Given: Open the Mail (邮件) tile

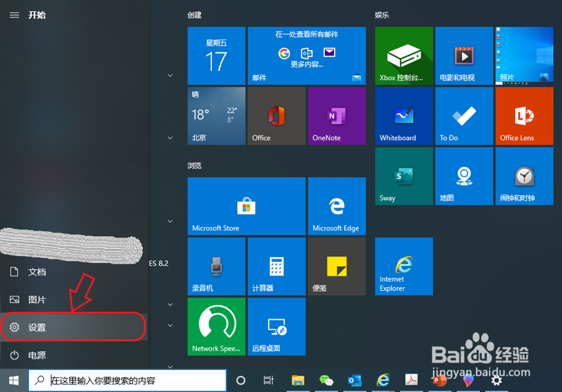Looking at the screenshot, I should pyautogui.click(x=306, y=56).
